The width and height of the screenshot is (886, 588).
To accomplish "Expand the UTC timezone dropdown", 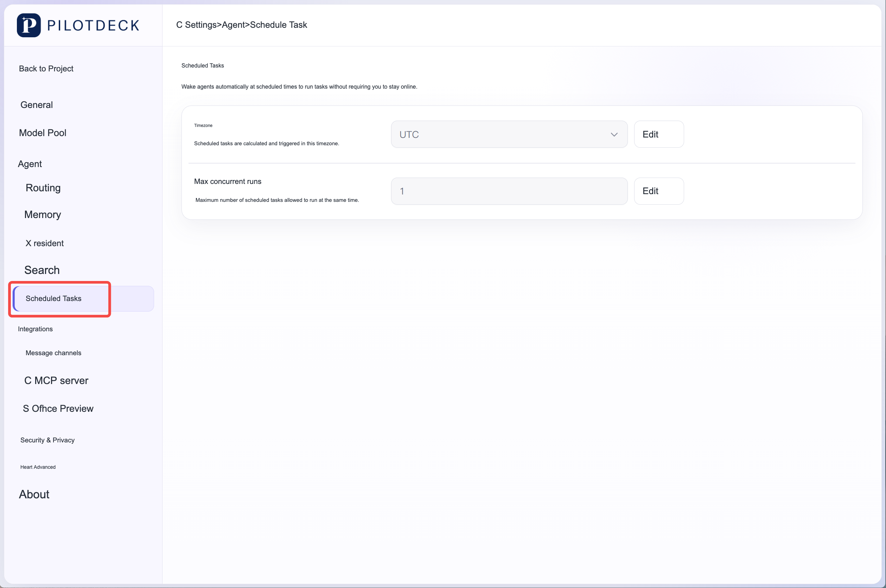I will tap(509, 134).
